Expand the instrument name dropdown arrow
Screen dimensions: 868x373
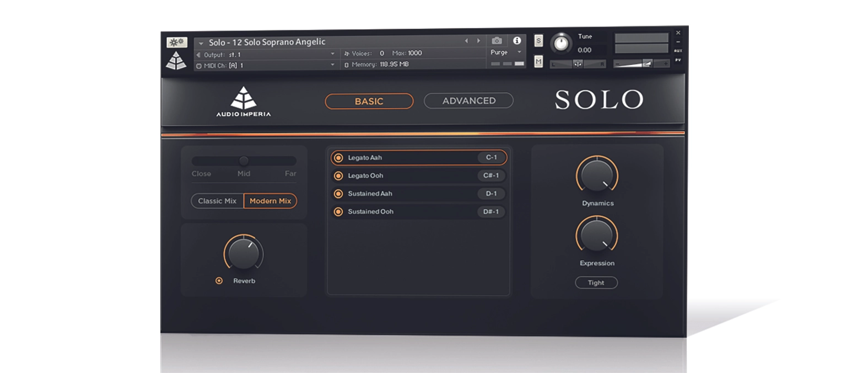(x=201, y=43)
